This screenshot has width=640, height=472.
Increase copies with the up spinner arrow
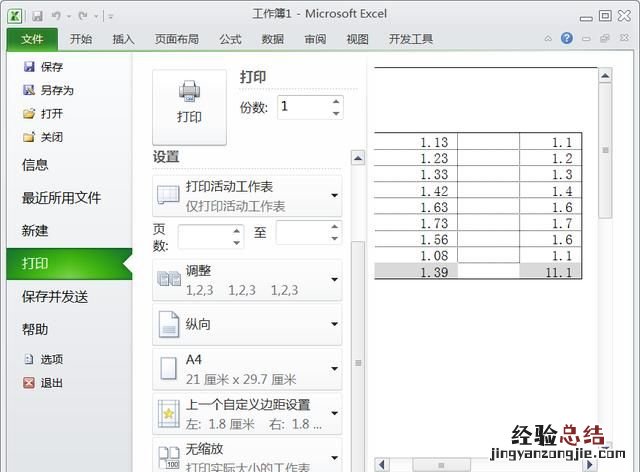coord(336,102)
